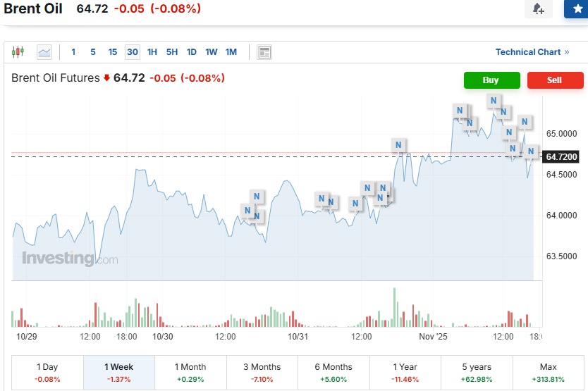Screen dimensions: 588x391
Task: Switch to the 6 Months range tab
Action: 333,373
